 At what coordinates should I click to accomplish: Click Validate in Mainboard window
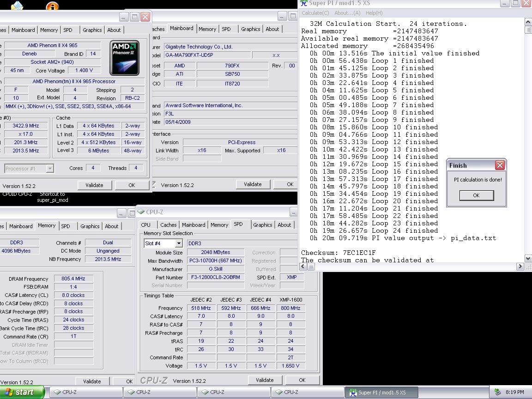point(253,184)
